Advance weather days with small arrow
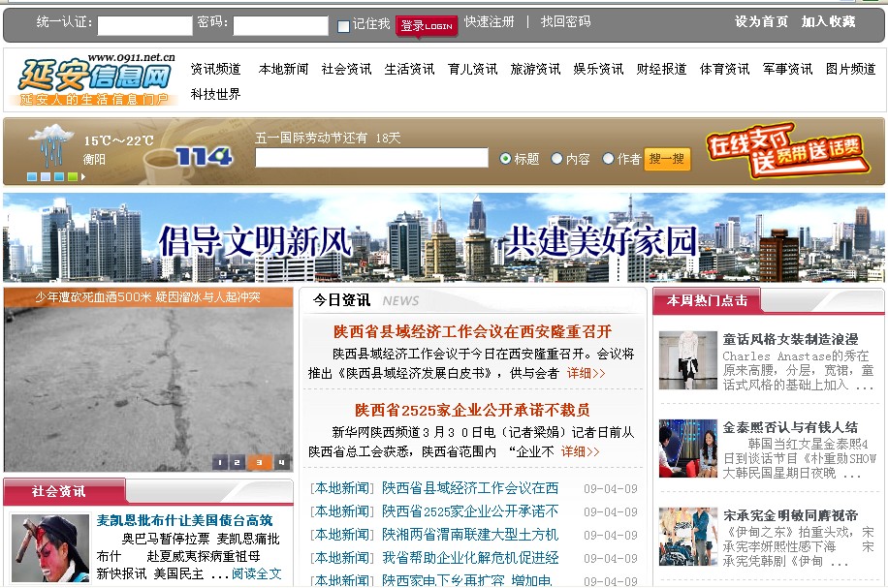This screenshot has width=888, height=588. [83, 176]
